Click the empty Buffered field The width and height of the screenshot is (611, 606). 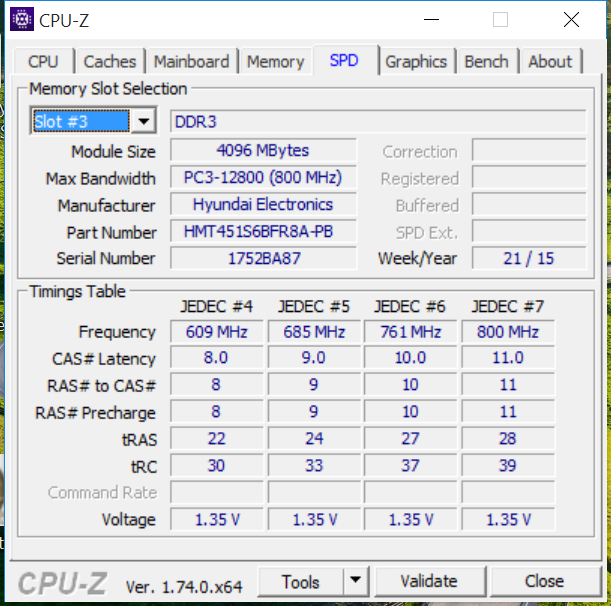(x=529, y=205)
